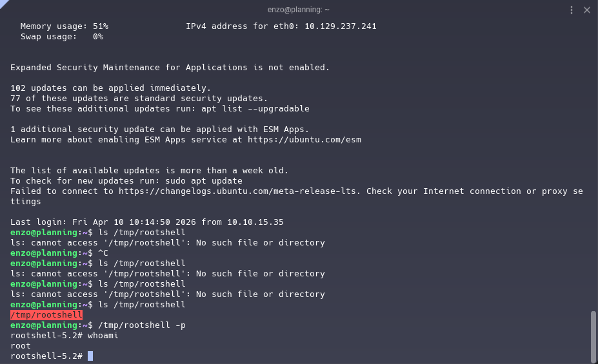Open the changelogs.ubuntu.com meta-release-lts URL

coord(263,191)
